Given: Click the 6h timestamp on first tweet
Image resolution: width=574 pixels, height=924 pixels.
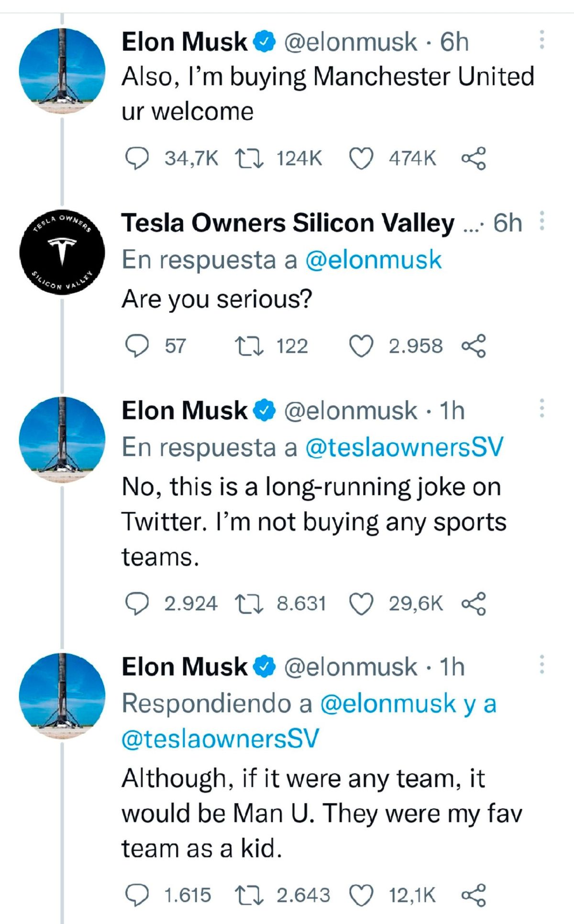Looking at the screenshot, I should (453, 42).
